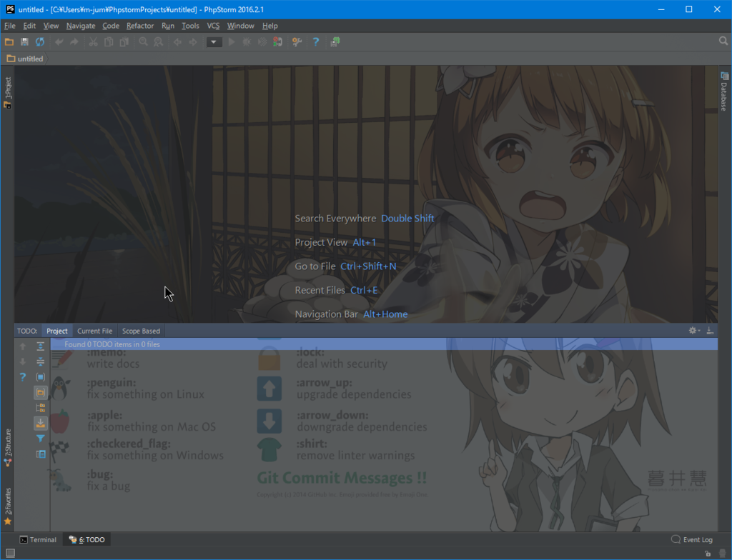Click the search magnifier at toolbar right

(x=723, y=41)
